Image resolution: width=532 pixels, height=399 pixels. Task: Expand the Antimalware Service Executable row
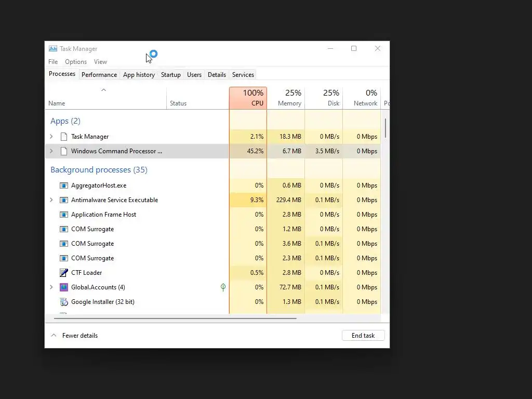pyautogui.click(x=51, y=200)
